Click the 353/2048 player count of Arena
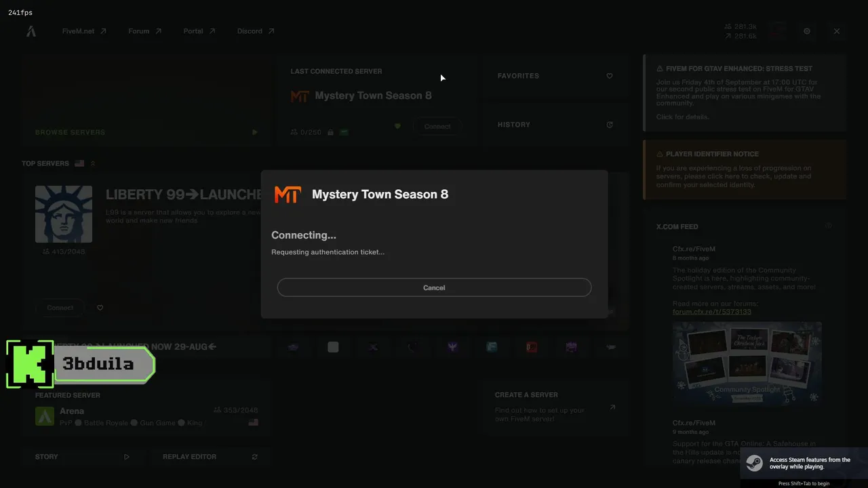The width and height of the screenshot is (868, 488). click(x=235, y=410)
